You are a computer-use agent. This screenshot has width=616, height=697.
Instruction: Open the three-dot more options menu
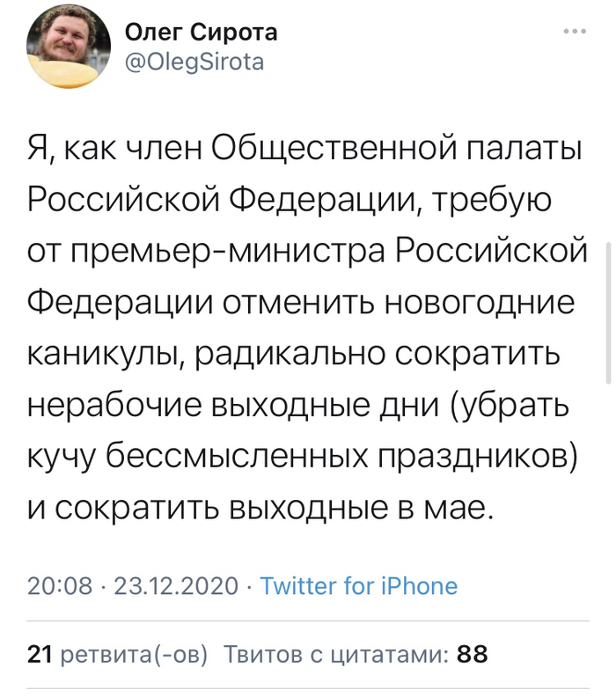pos(574,32)
